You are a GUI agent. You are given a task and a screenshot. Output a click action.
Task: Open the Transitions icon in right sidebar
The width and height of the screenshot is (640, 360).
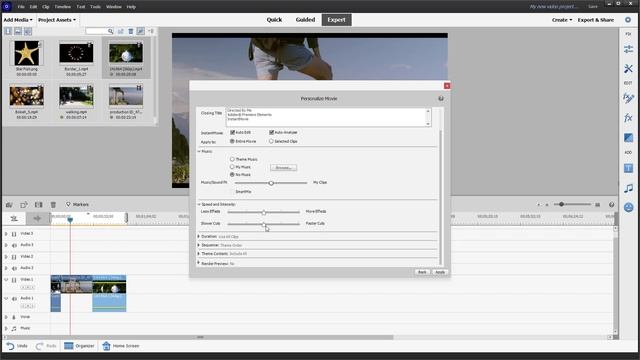(628, 138)
